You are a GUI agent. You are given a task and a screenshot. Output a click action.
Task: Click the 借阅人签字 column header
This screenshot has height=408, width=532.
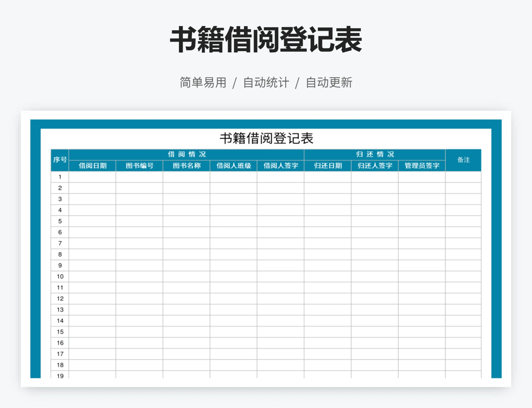(x=281, y=166)
